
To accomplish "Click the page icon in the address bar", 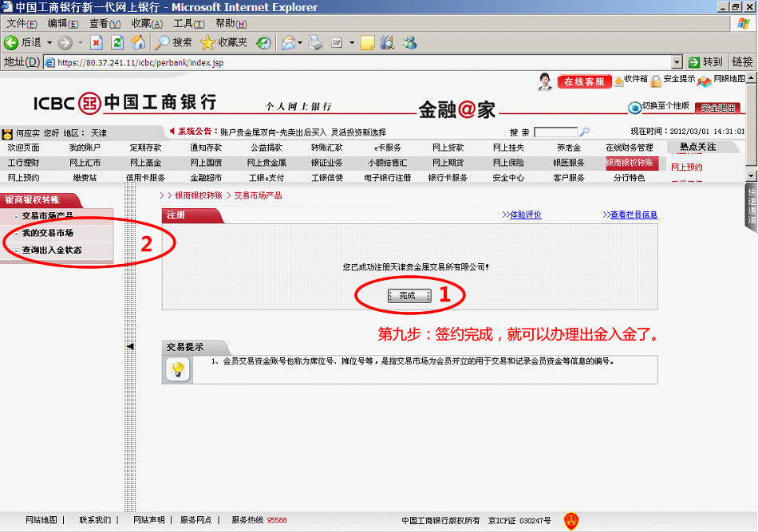I will [x=49, y=62].
